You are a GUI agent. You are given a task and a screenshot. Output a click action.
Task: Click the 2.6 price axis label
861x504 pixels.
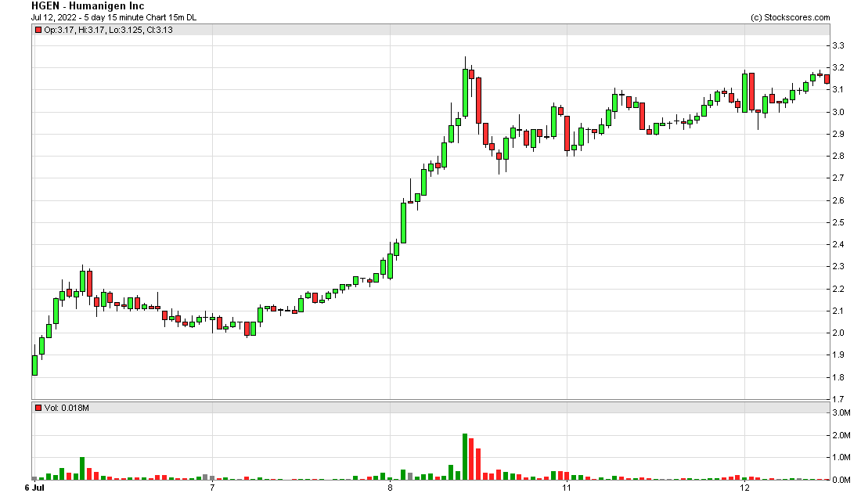pos(838,200)
